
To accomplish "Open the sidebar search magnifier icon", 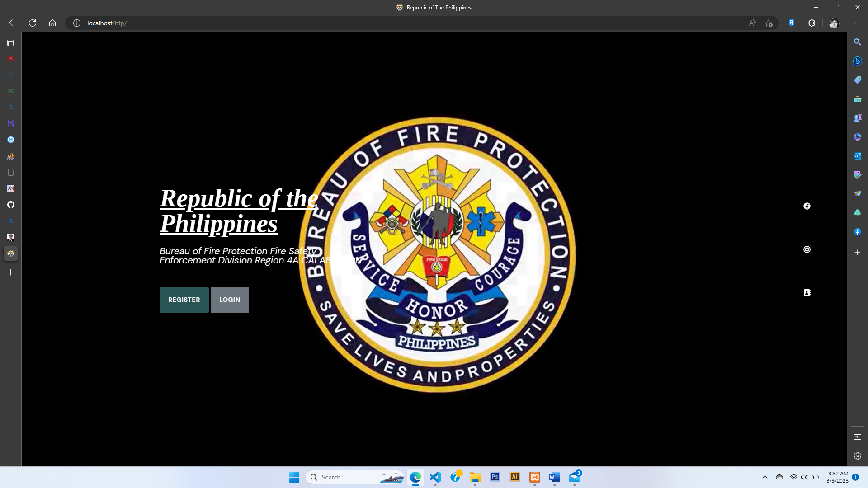I will tap(858, 42).
